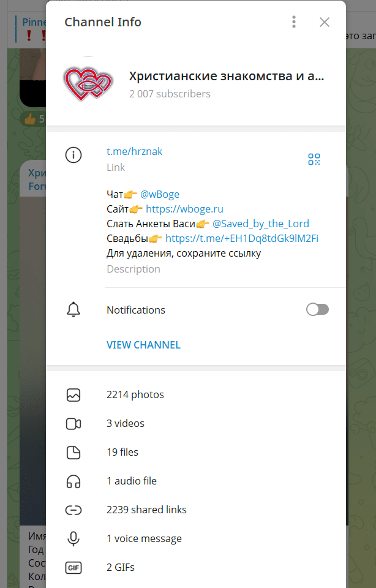Open the 3 videos section

tap(126, 424)
